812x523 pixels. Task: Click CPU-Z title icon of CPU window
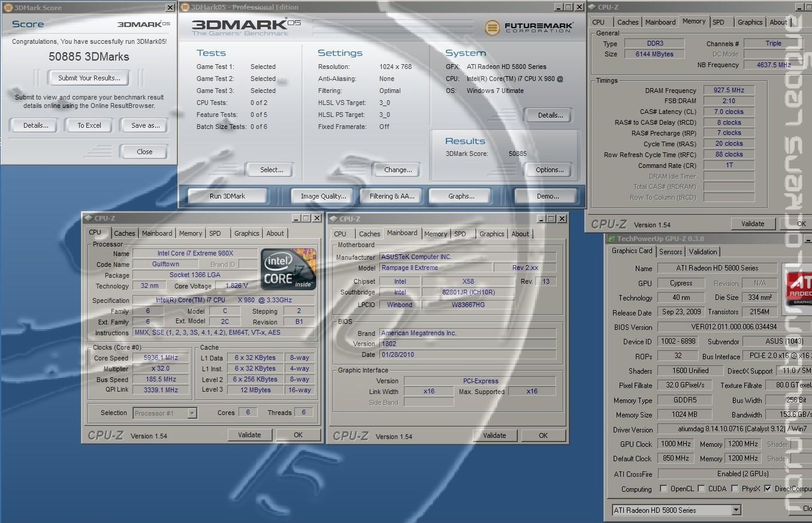tap(89, 218)
